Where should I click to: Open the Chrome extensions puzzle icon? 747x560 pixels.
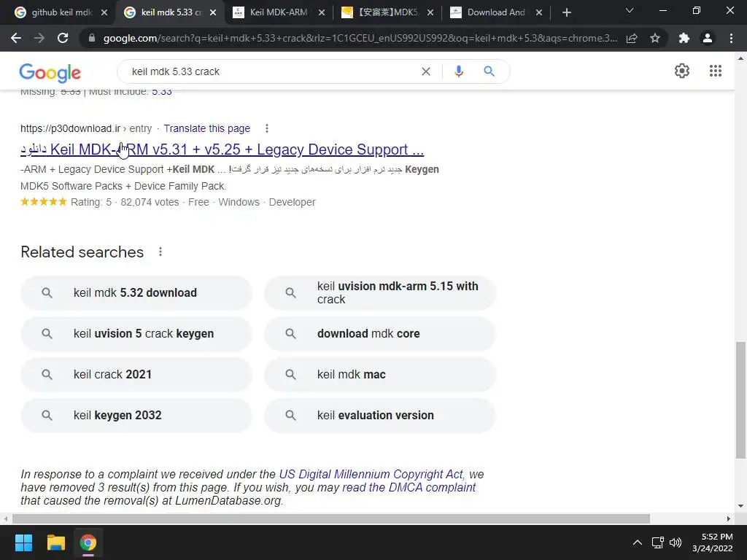click(684, 38)
